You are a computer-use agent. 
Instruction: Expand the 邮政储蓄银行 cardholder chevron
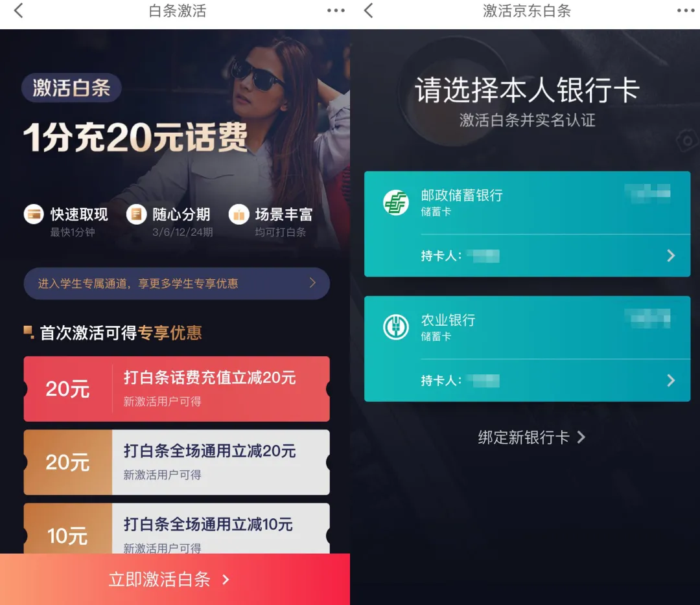click(x=671, y=256)
